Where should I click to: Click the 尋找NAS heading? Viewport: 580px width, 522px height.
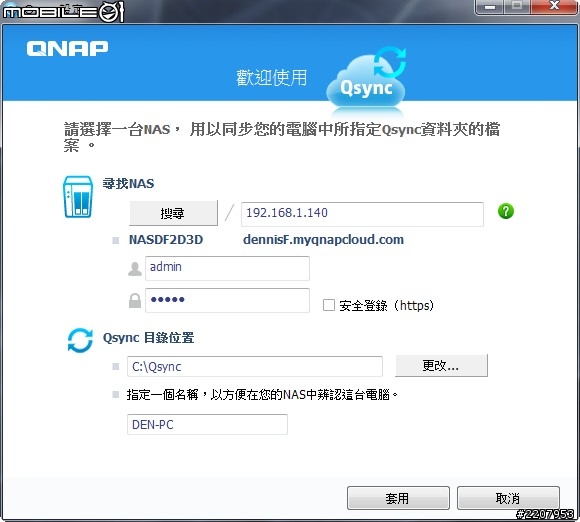pyautogui.click(x=128, y=183)
